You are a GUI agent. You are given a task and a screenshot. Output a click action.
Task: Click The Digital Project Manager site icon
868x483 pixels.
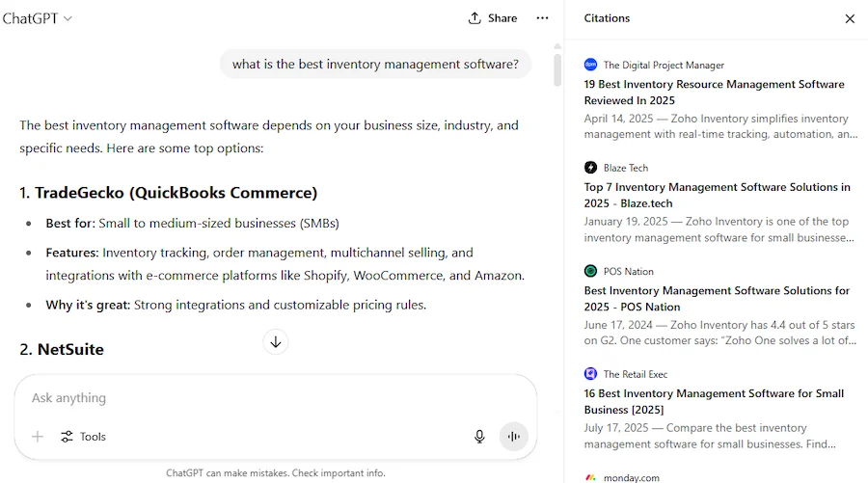590,65
